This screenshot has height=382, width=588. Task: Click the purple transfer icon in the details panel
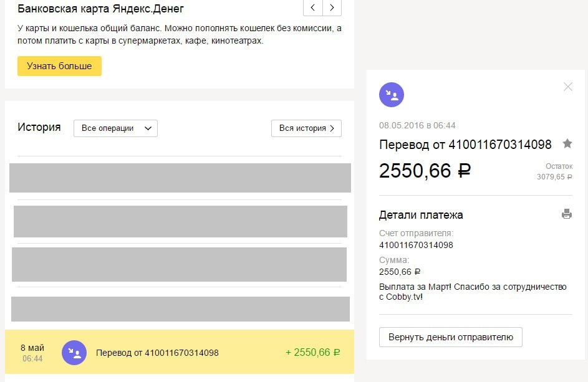[x=392, y=95]
